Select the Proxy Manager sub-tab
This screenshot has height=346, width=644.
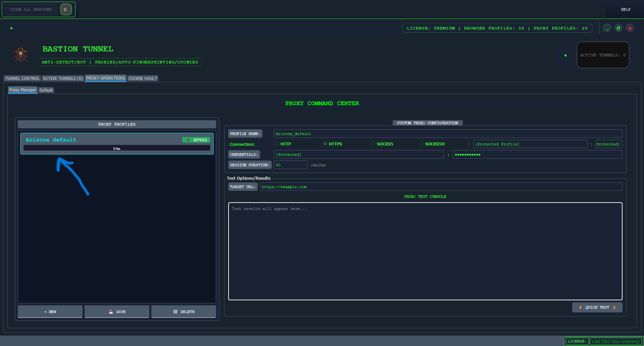tap(23, 90)
